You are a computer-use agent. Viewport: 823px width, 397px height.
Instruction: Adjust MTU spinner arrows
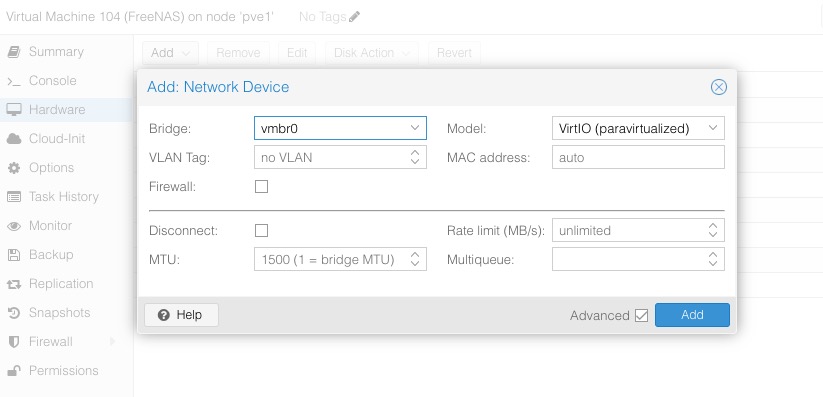click(x=415, y=259)
